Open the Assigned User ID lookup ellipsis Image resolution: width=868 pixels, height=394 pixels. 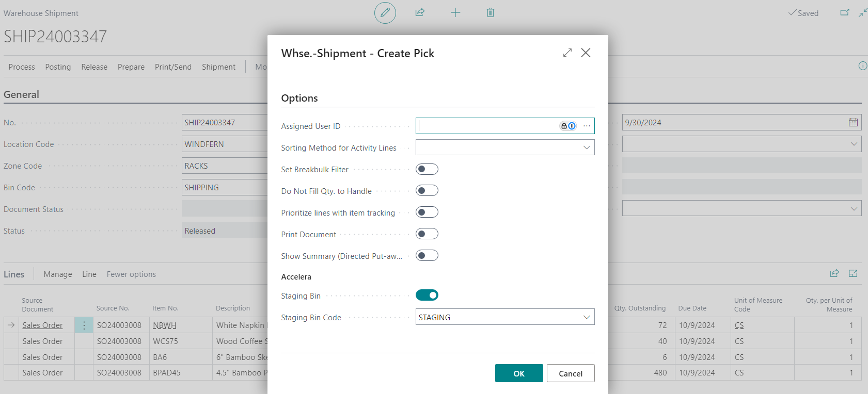pyautogui.click(x=587, y=126)
